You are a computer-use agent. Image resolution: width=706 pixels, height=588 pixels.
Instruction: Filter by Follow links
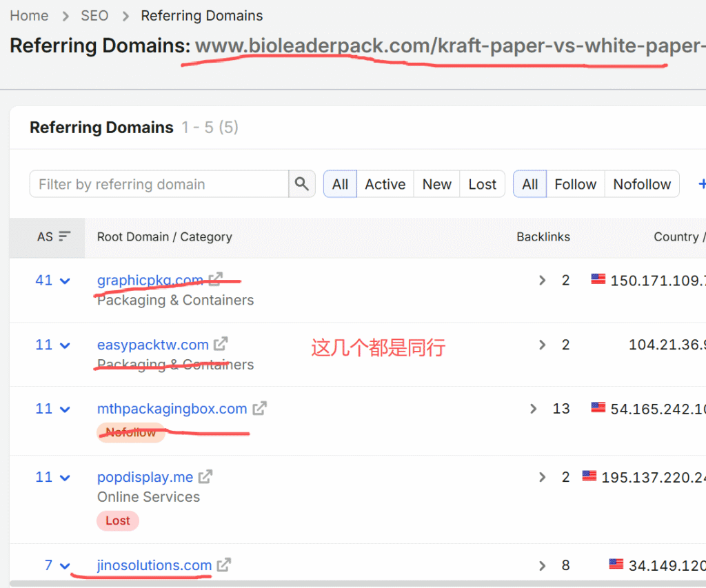point(576,183)
